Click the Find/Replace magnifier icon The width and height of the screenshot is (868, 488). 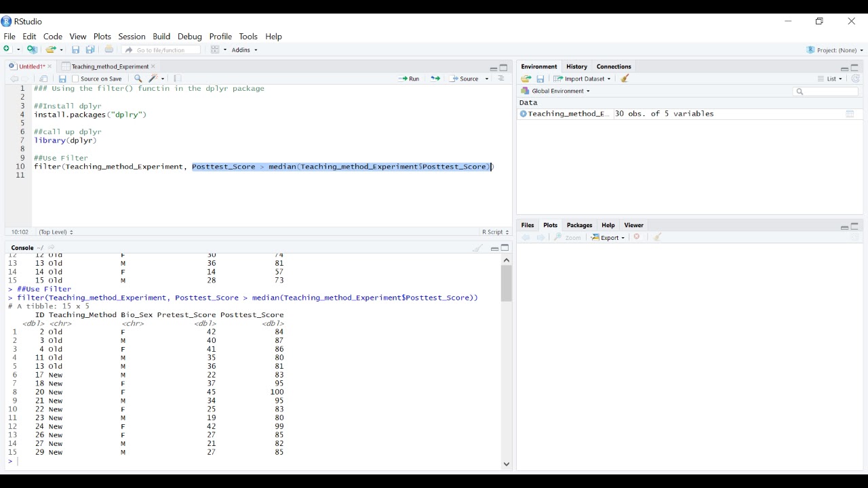pyautogui.click(x=138, y=79)
